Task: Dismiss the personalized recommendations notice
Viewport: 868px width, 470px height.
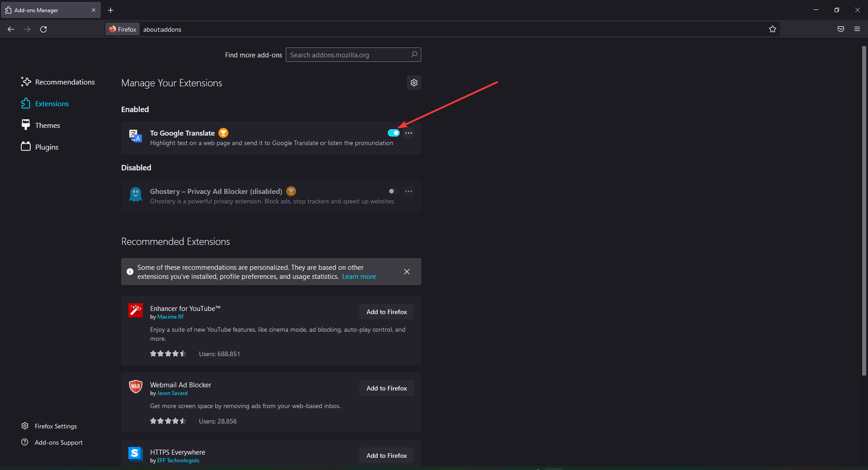Action: [407, 272]
